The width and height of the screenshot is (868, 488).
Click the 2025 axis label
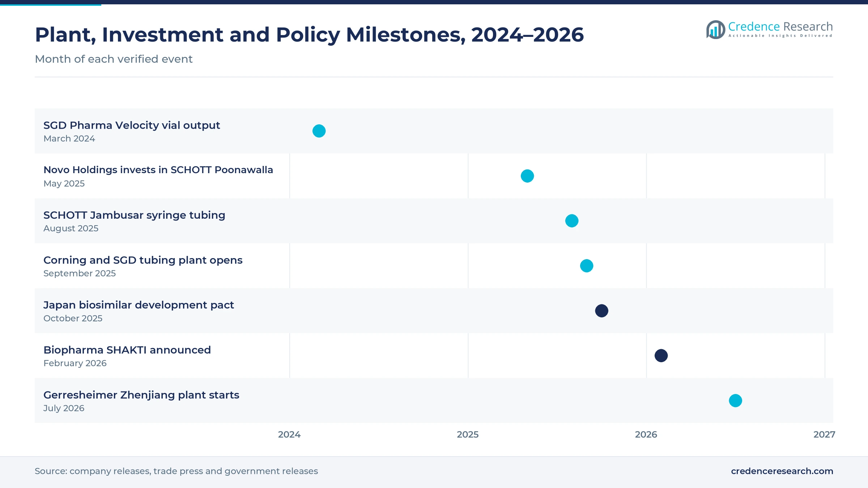(468, 435)
